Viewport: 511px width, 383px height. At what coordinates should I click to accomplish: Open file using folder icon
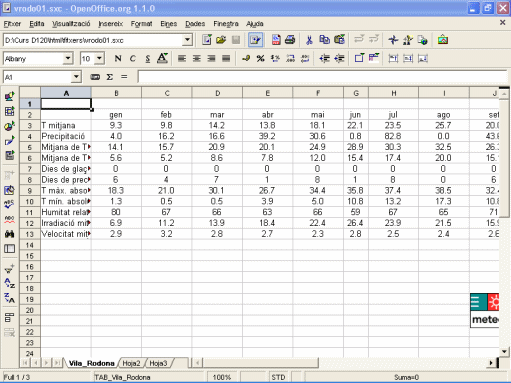(221, 40)
